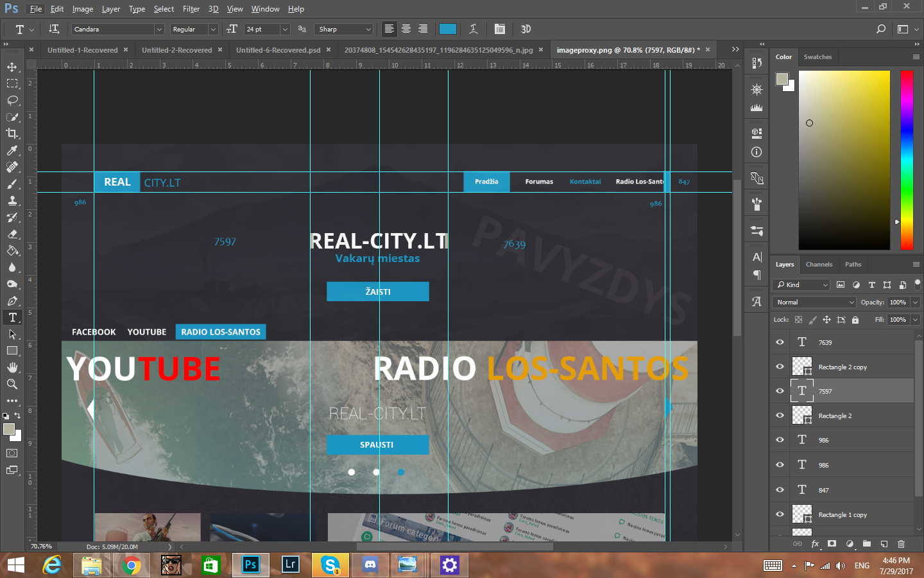Open Google Chrome from the taskbar
Viewport: 924px width, 578px height.
pyautogui.click(x=131, y=565)
